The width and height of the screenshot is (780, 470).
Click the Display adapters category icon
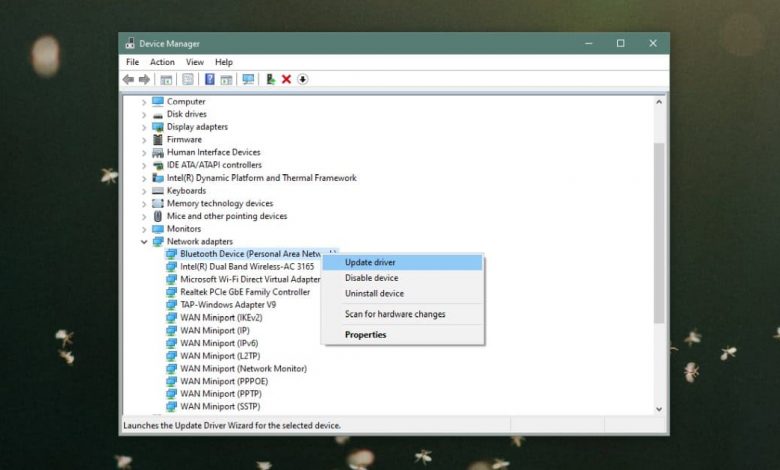tap(158, 127)
